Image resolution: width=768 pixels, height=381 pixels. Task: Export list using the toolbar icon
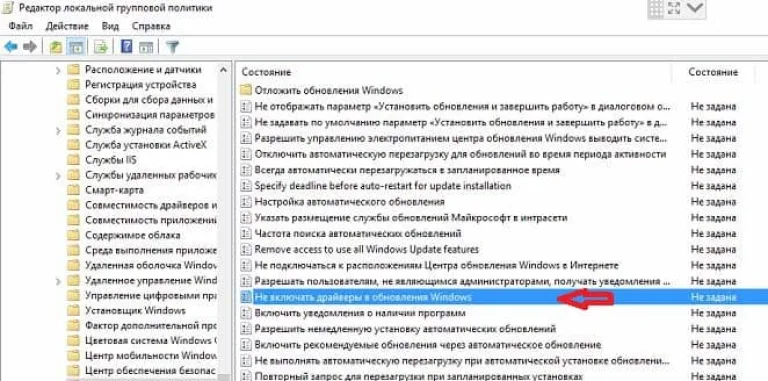pyautogui.click(x=101, y=47)
